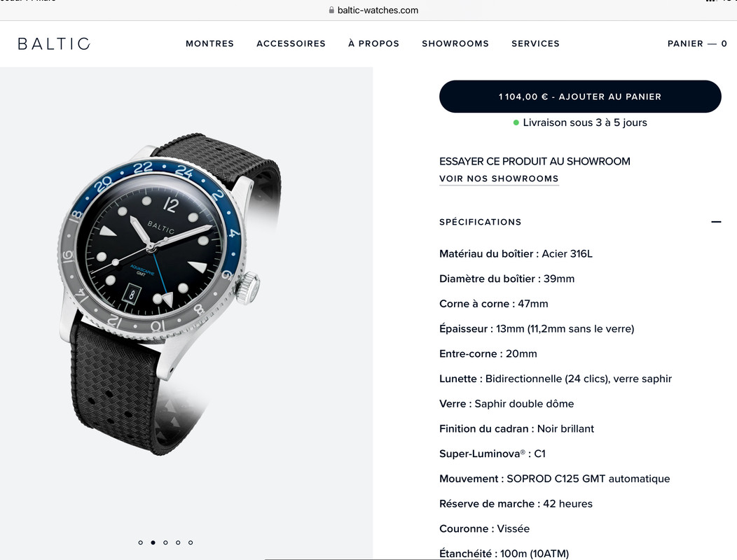Viewport: 737px width, 560px height.
Task: Click the BALTIC logo
Action: pyautogui.click(x=54, y=43)
